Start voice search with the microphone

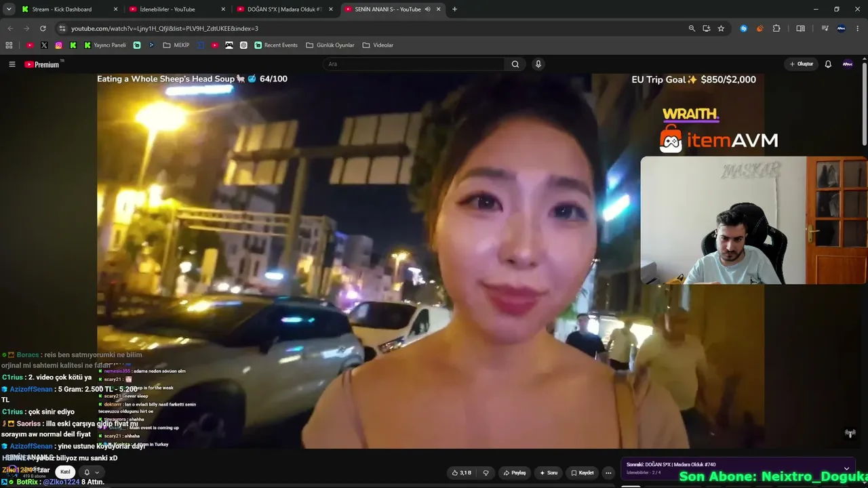[x=538, y=64]
